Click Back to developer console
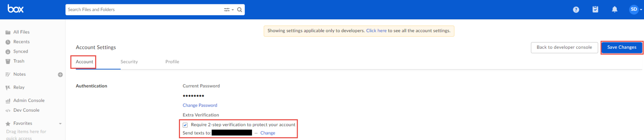 (564, 47)
